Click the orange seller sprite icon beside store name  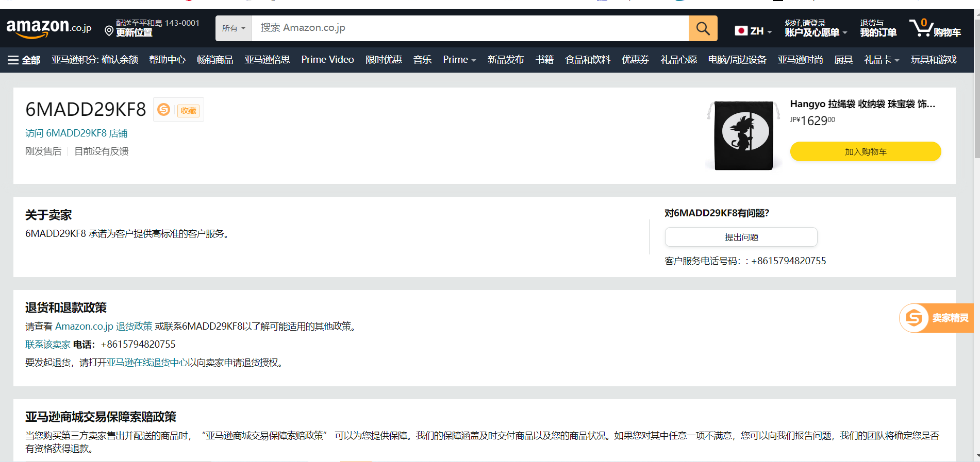click(x=164, y=110)
